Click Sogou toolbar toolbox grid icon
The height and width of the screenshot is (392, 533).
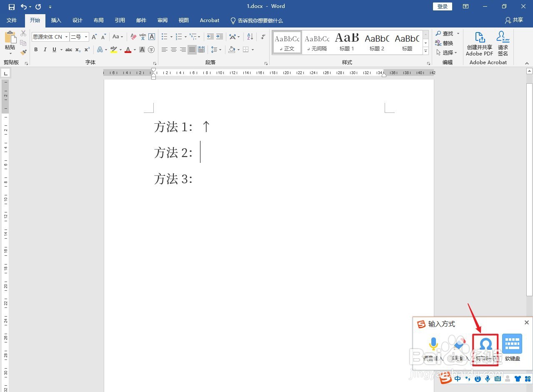[528, 379]
